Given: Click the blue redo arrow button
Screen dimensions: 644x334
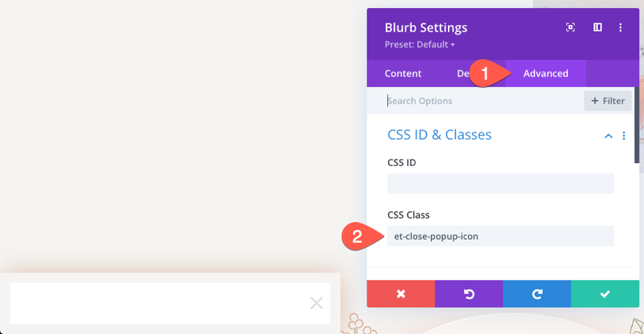Looking at the screenshot, I should (x=537, y=294).
